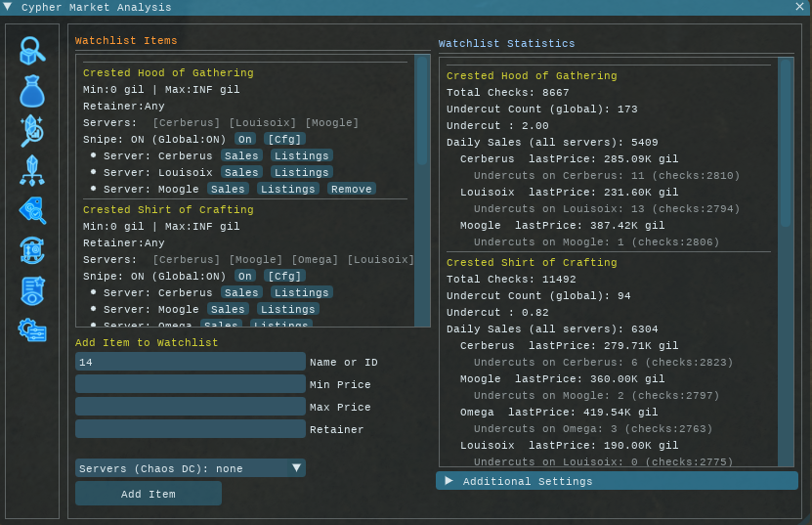Open Sales for Cerberus under Crested Hood
This screenshot has height=525, width=812.
point(241,155)
